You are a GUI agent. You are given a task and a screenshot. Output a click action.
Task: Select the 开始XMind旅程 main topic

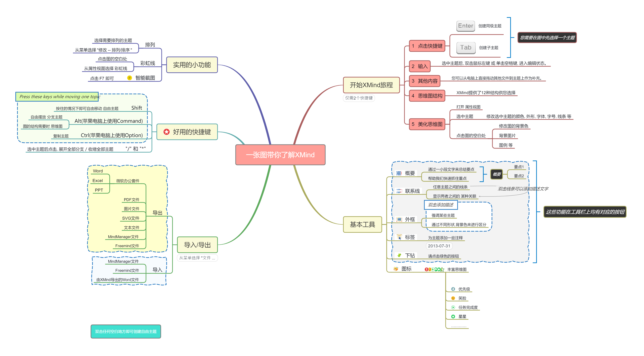[371, 85]
